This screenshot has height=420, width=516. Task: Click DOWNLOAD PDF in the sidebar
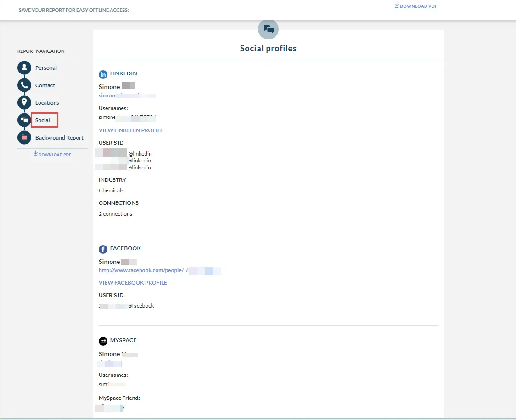coord(52,154)
